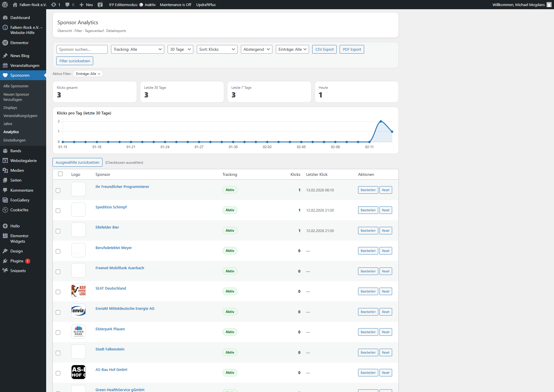Click the CSV Export button
Image resolution: width=554 pixels, height=392 pixels.
point(324,49)
